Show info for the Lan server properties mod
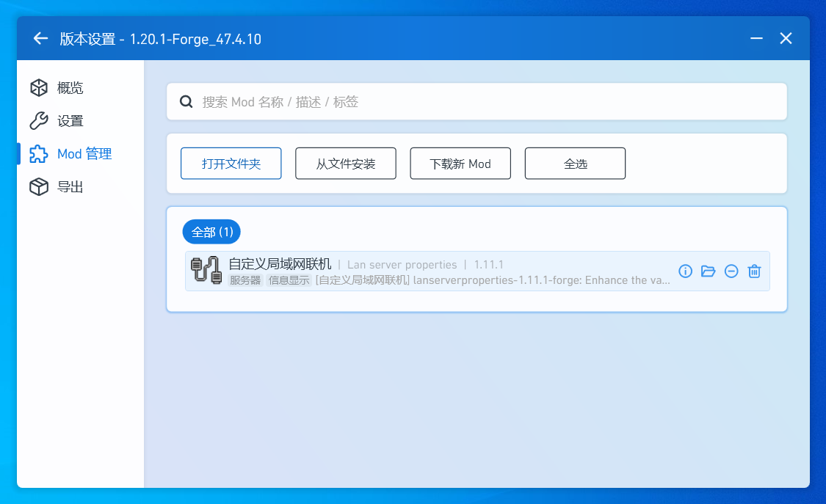The height and width of the screenshot is (504, 826). (686, 271)
